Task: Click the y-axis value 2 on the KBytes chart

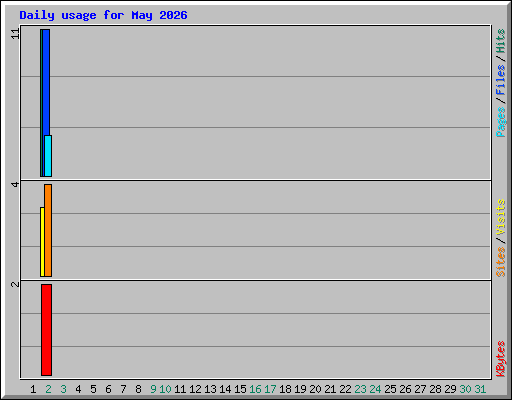Action: [15, 284]
